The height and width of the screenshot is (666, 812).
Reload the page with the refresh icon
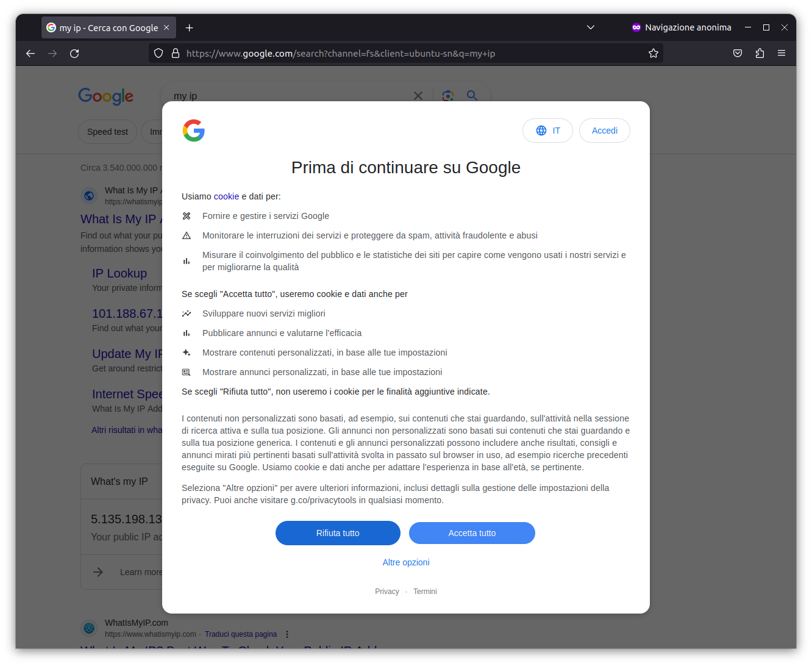(x=74, y=54)
